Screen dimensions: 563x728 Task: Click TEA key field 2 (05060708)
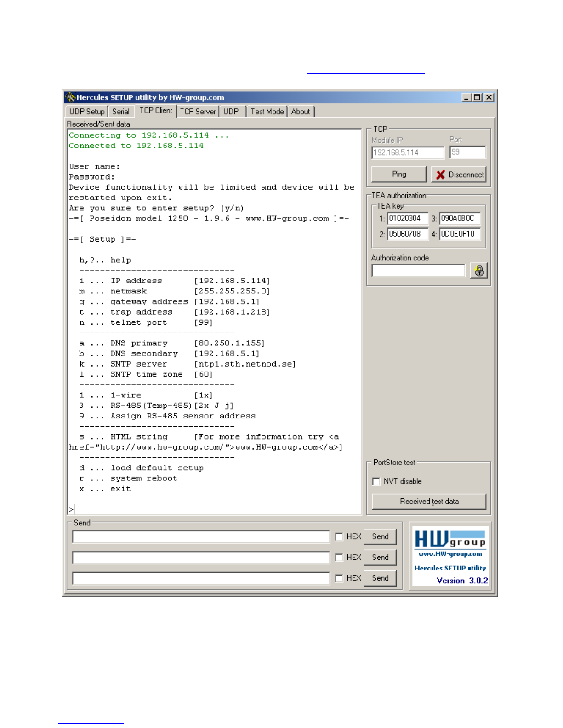(x=408, y=234)
